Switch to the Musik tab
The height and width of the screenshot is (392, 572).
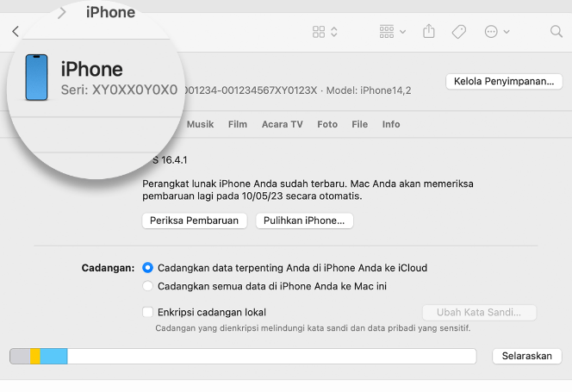click(x=200, y=124)
